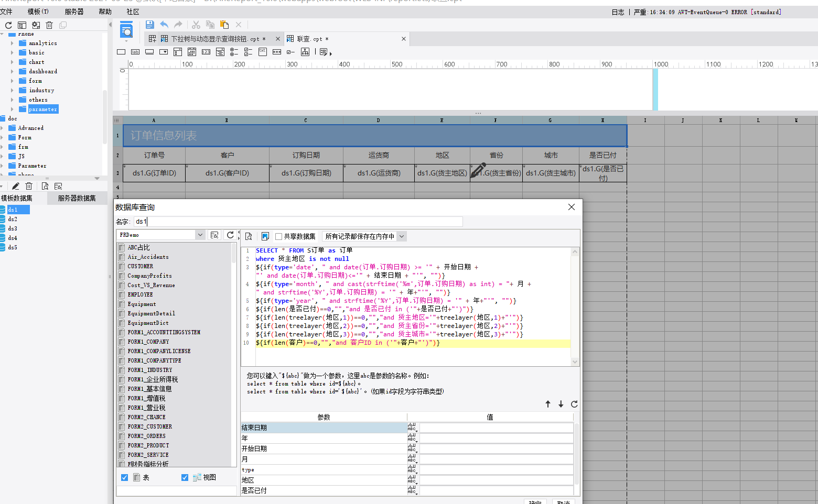Uncheck the 视图 checkbox

click(185, 477)
